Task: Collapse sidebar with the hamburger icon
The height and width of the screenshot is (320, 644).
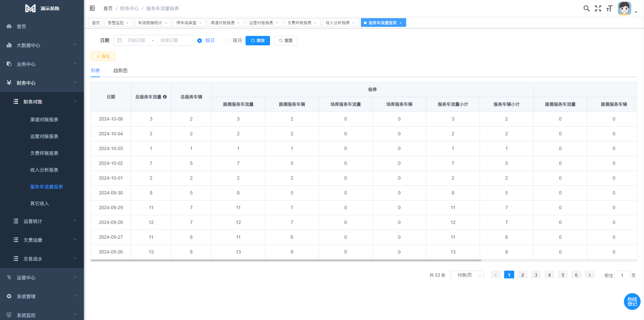Action: (92, 8)
